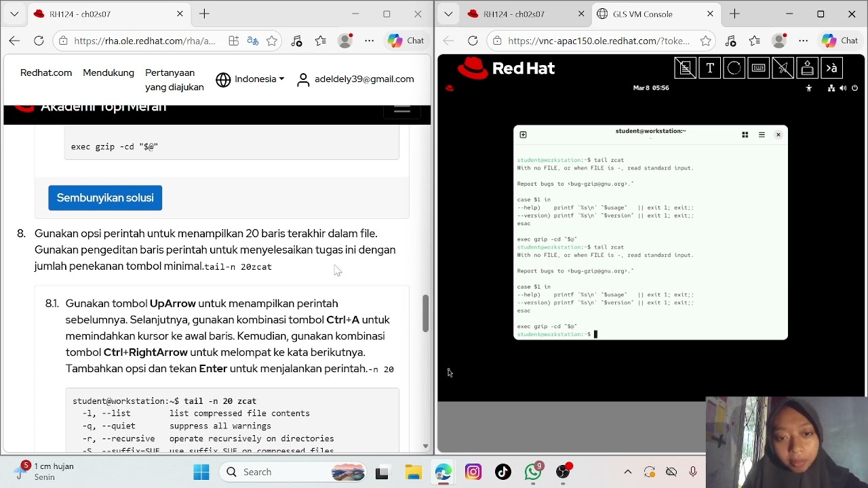Image resolution: width=868 pixels, height=488 pixels.
Task: Click the Mendukung link
Action: point(108,73)
